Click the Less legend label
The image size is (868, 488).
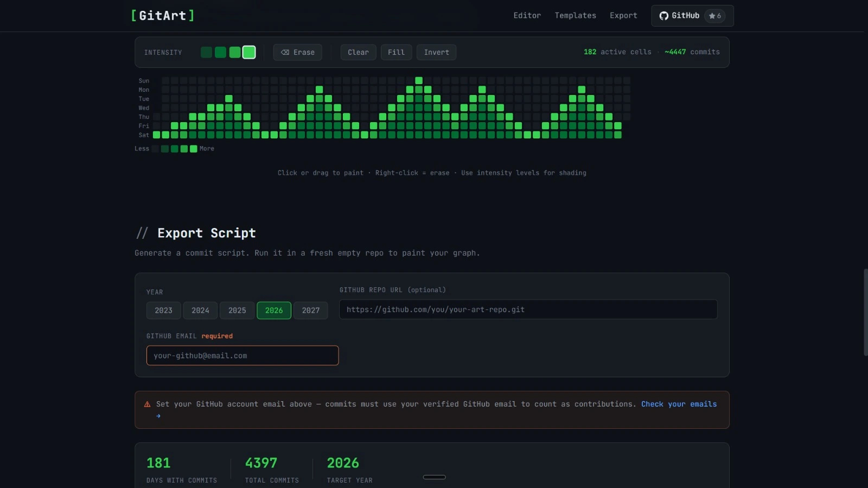[142, 149]
